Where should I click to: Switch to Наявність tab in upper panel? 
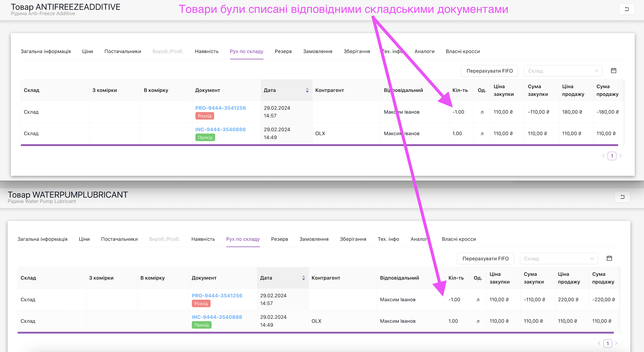pos(206,51)
